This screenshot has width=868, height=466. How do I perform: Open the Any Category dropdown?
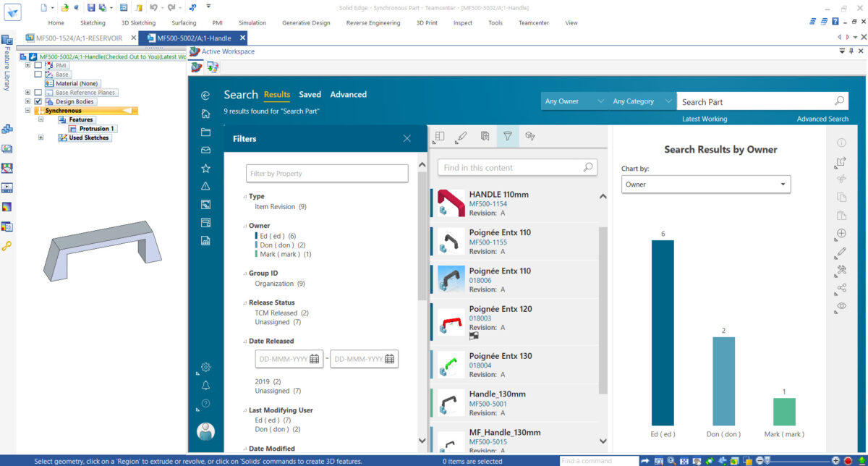[641, 101]
